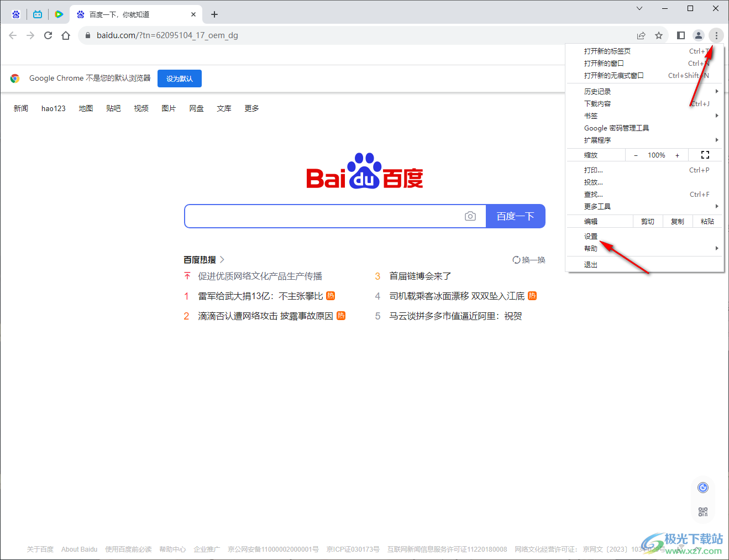
Task: Open a new tab with the plus button
Action: [214, 14]
